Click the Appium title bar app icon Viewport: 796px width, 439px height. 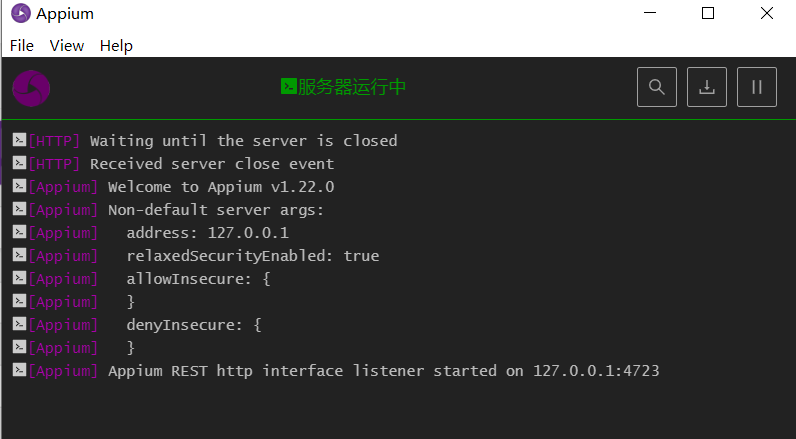coord(20,13)
